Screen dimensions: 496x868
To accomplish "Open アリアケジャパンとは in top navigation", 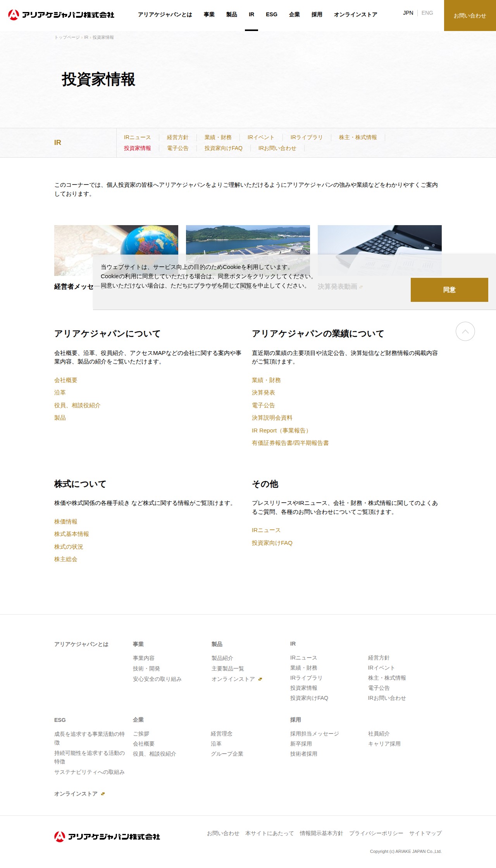I will [165, 15].
